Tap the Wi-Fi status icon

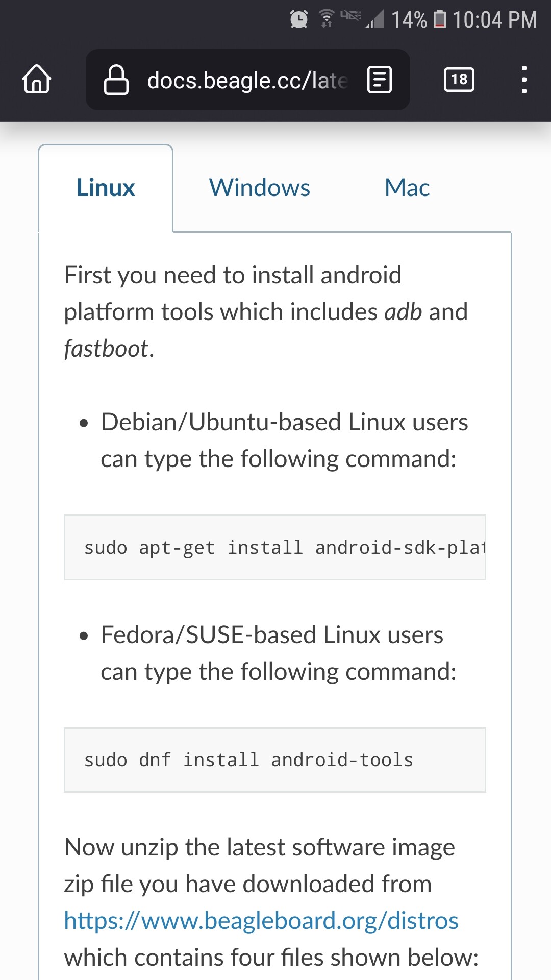click(x=327, y=18)
